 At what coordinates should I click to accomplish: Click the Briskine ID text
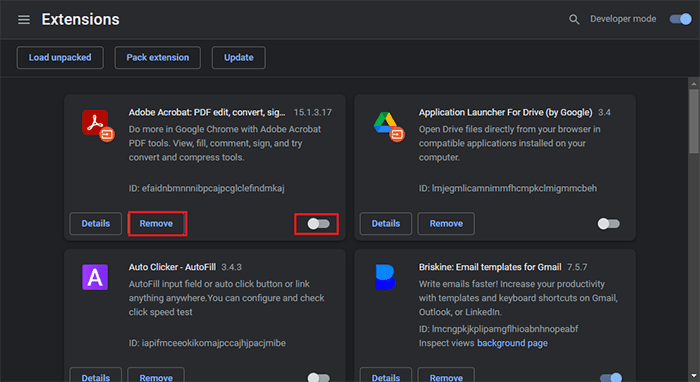click(x=498, y=329)
